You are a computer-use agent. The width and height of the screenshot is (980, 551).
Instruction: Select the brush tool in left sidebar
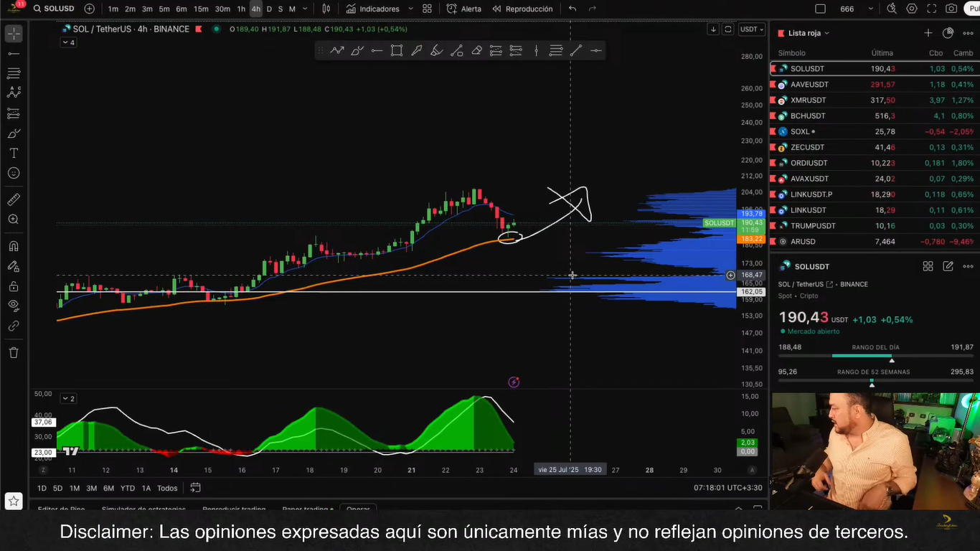pos(14,133)
